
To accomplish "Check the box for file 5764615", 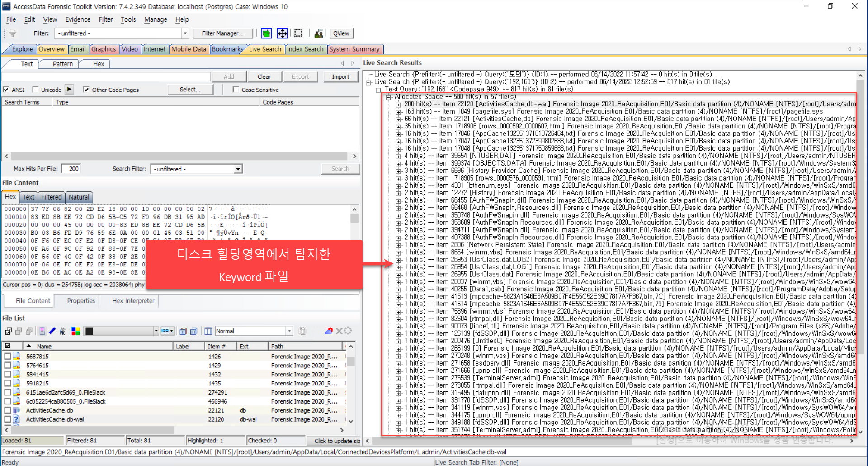I will pyautogui.click(x=8, y=366).
